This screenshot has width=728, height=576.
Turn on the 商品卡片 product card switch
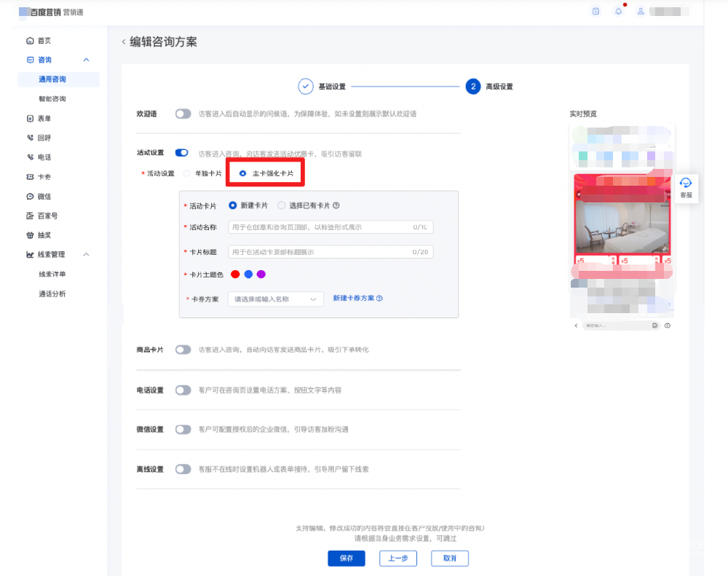coord(183,350)
